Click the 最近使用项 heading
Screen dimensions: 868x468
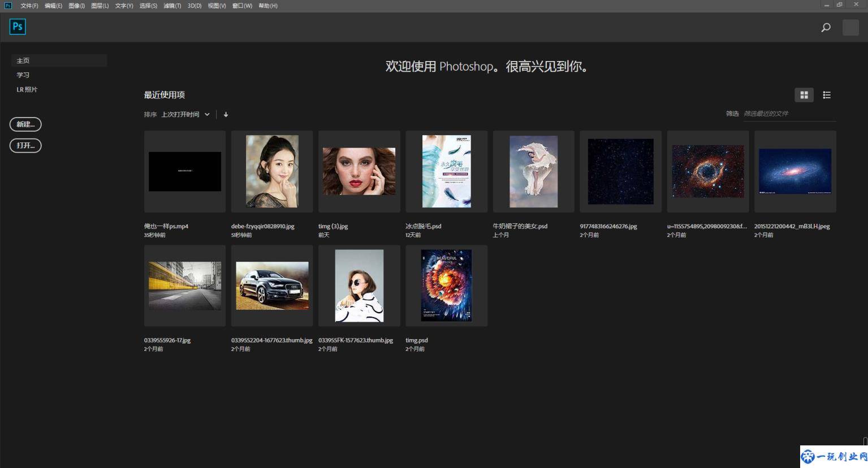click(x=165, y=95)
